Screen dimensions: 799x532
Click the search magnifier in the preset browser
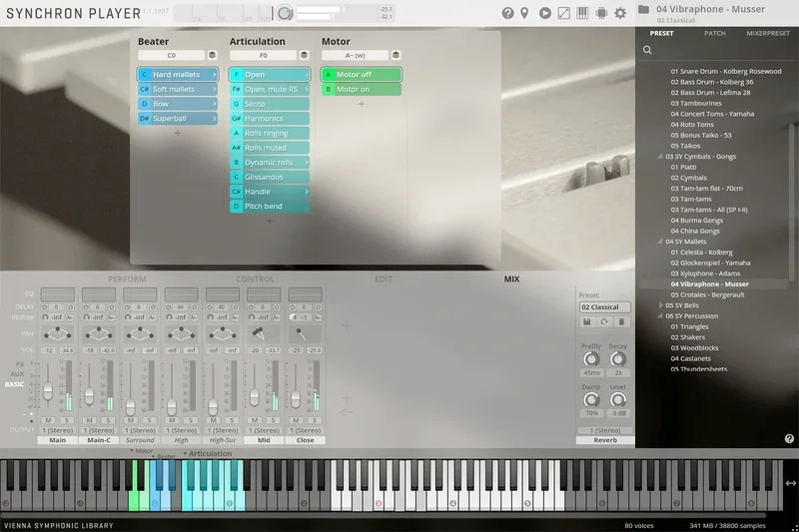647,50
